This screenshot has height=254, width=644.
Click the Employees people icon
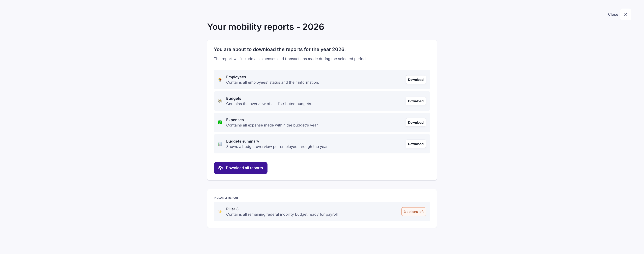click(x=220, y=80)
